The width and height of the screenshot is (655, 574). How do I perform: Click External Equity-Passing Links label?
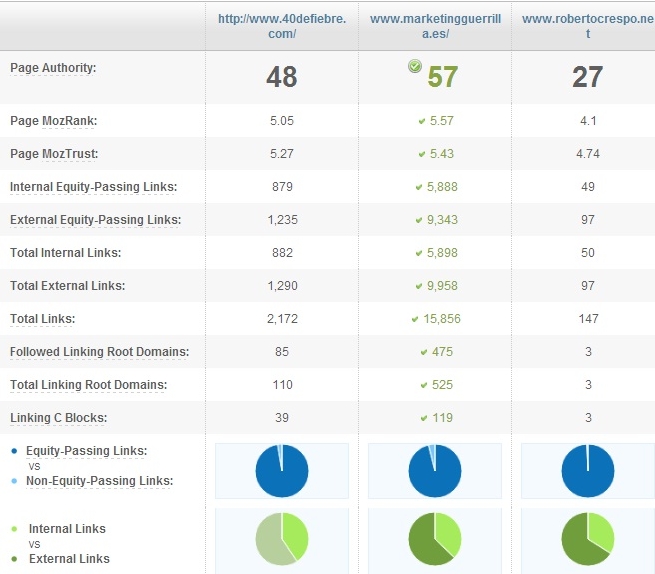pyautogui.click(x=96, y=220)
